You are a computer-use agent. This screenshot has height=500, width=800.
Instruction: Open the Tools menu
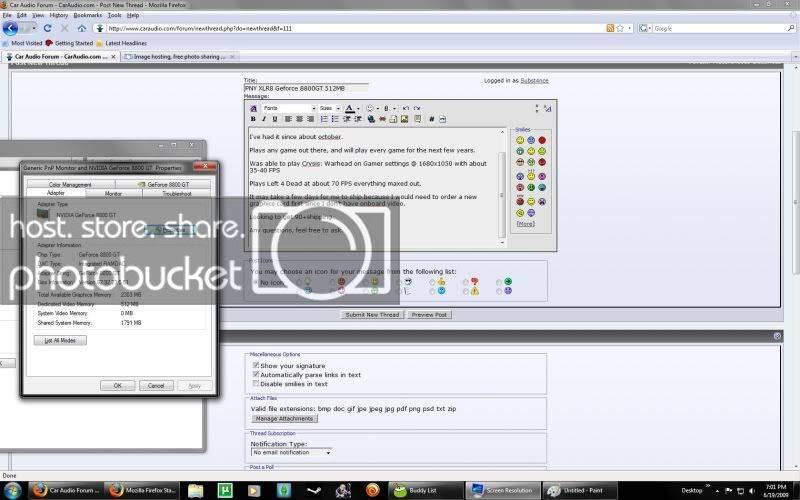[114, 15]
